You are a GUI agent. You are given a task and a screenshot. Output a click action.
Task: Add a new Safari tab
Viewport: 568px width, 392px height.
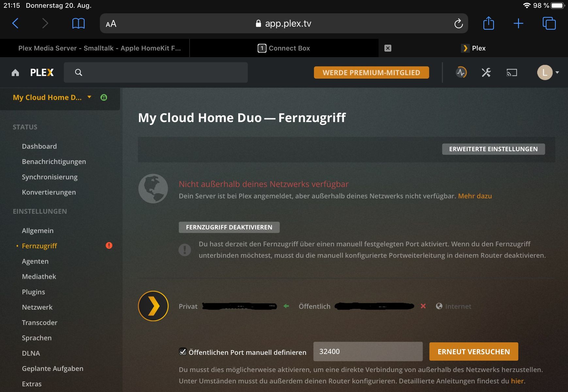pyautogui.click(x=518, y=24)
